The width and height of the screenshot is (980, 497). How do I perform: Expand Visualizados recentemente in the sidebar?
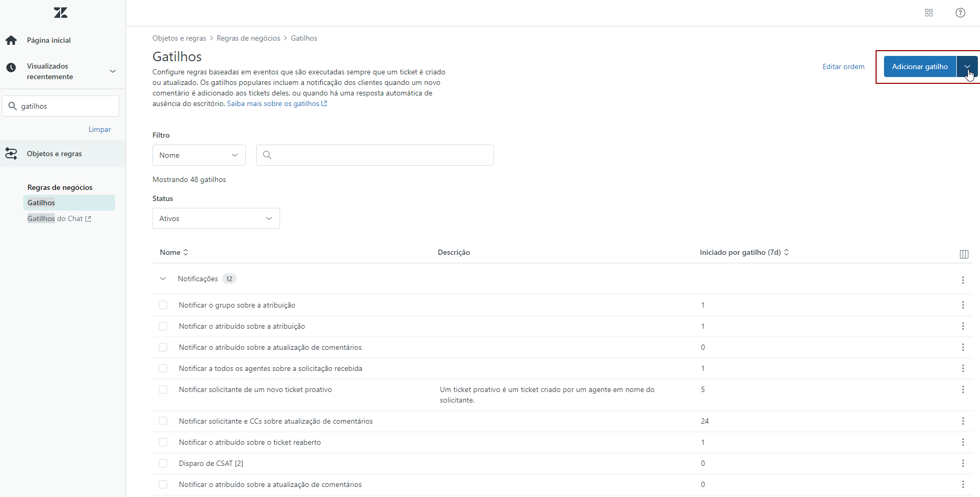pyautogui.click(x=112, y=71)
